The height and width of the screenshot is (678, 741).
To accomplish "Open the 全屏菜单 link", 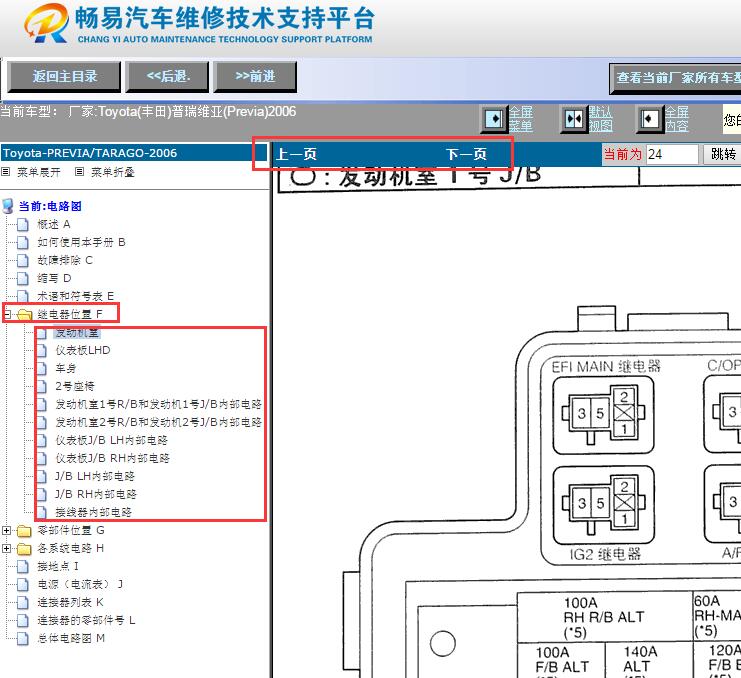I will 521,119.
